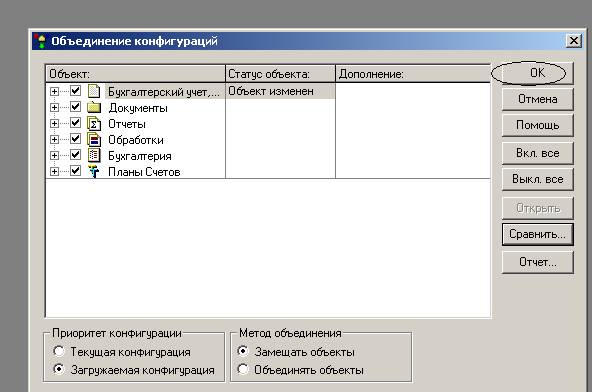592x392 pixels.
Task: Click the Объект изменен status cell
Action: click(280, 91)
